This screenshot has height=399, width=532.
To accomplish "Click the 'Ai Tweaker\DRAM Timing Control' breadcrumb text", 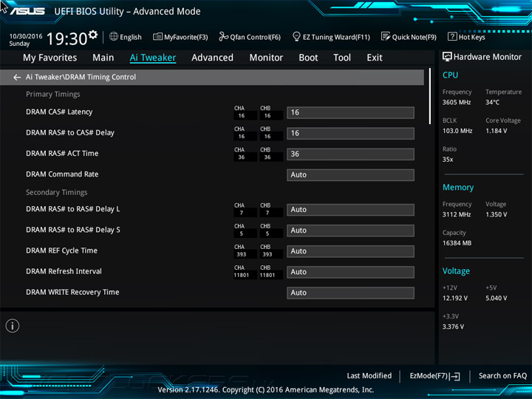I will click(x=81, y=77).
